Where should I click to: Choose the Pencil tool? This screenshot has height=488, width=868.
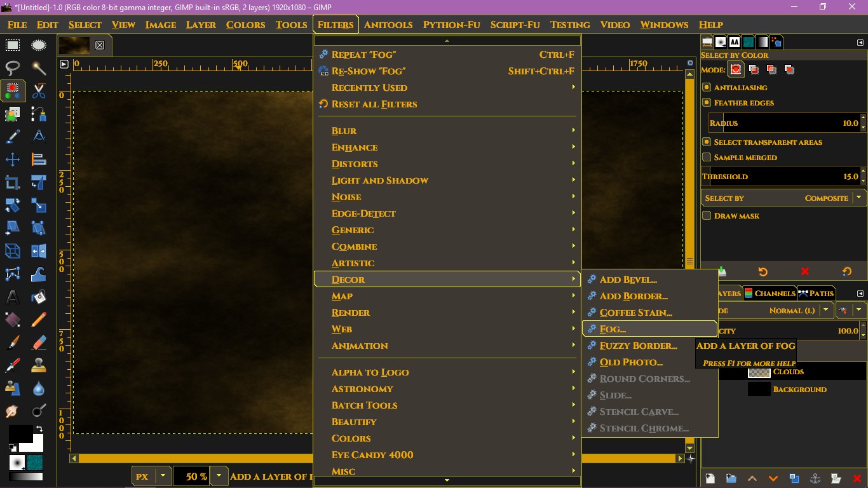coord(39,320)
